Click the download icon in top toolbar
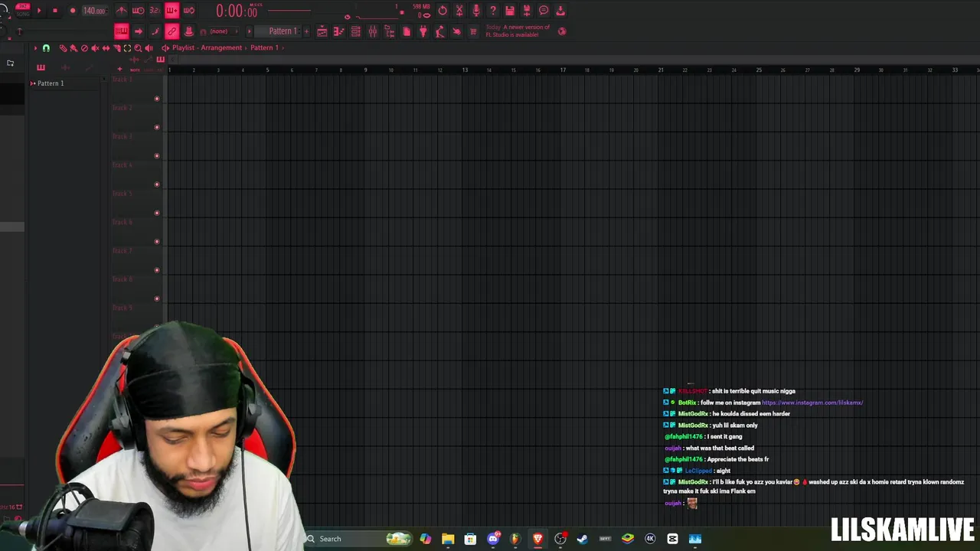The height and width of the screenshot is (551, 980). [560, 11]
